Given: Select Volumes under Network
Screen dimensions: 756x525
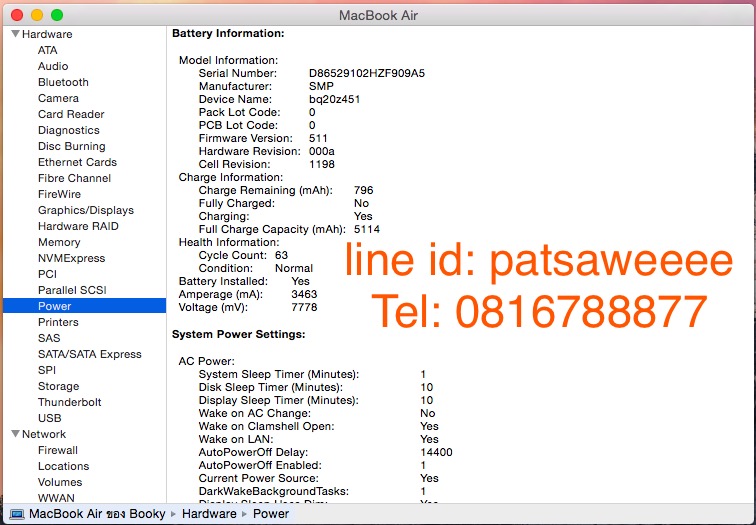Looking at the screenshot, I should pos(60,482).
